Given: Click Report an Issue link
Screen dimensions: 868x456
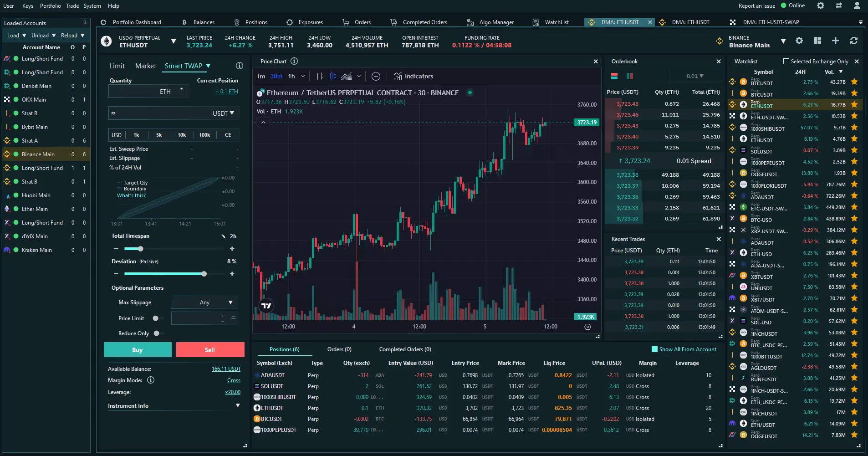Looking at the screenshot, I should pos(756,6).
